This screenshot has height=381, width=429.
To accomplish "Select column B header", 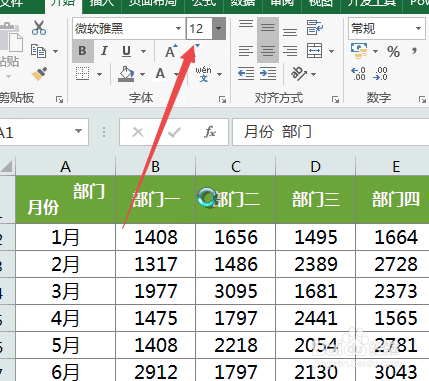I will (x=155, y=166).
